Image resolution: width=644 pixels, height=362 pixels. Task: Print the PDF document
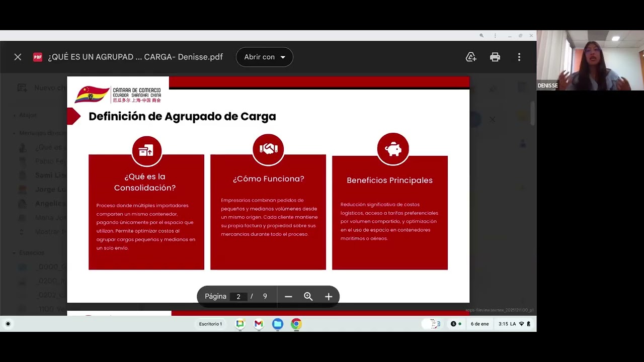tap(495, 57)
